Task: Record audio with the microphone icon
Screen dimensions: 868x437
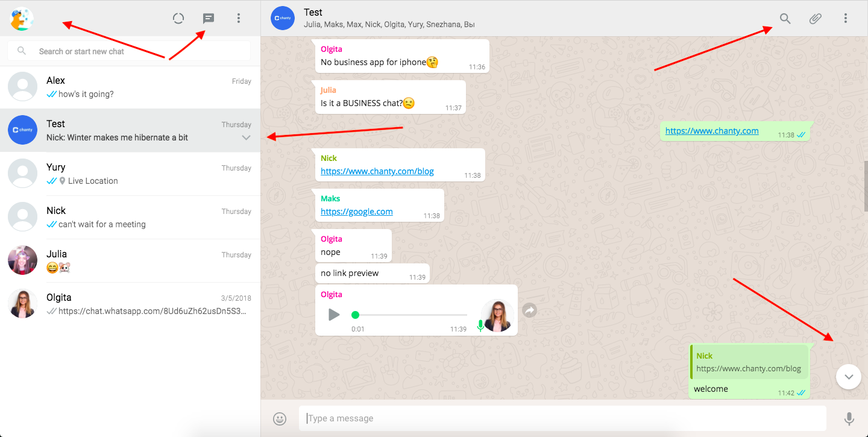Action: point(850,418)
